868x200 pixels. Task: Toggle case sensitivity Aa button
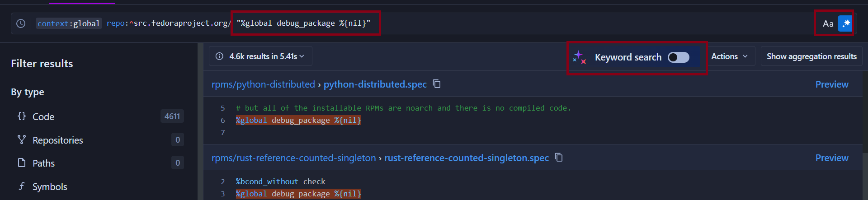[828, 24]
